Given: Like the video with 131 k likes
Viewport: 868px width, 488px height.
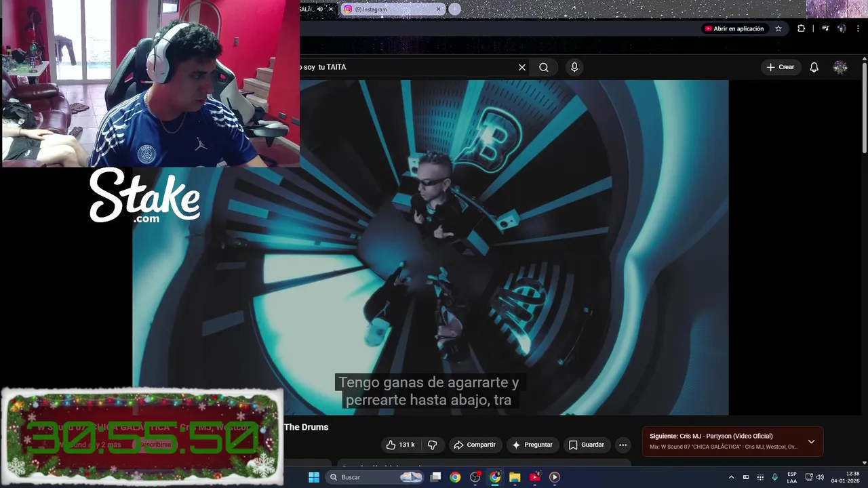Looking at the screenshot, I should pos(400,445).
